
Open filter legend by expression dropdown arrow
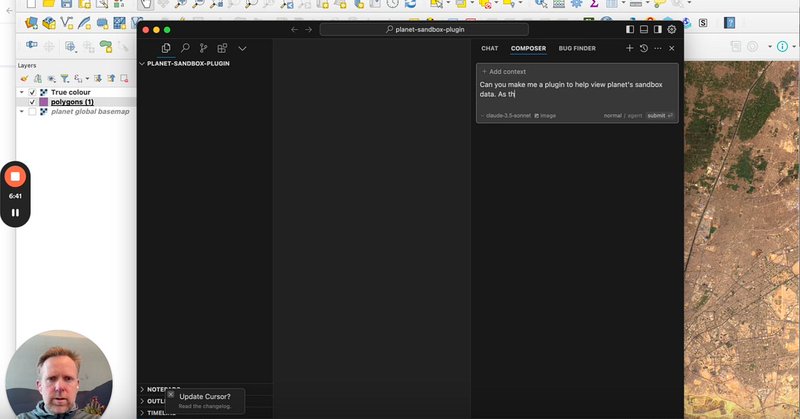coord(87,79)
